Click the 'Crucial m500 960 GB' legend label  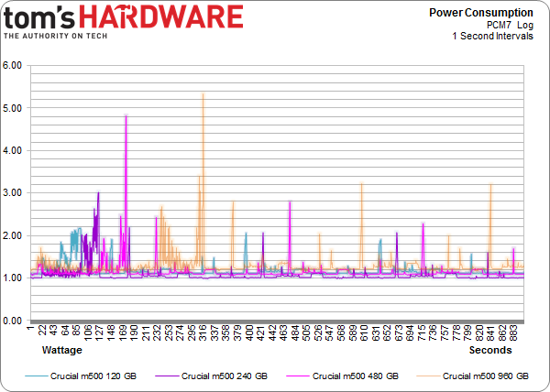pyautogui.click(x=486, y=376)
